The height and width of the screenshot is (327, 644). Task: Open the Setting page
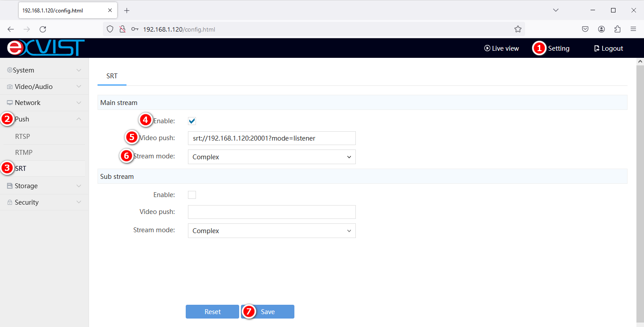[558, 48]
